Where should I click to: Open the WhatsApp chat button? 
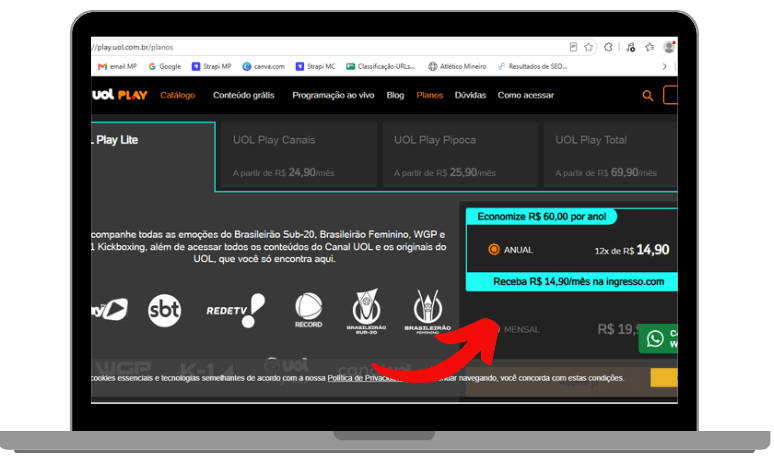pos(658,339)
